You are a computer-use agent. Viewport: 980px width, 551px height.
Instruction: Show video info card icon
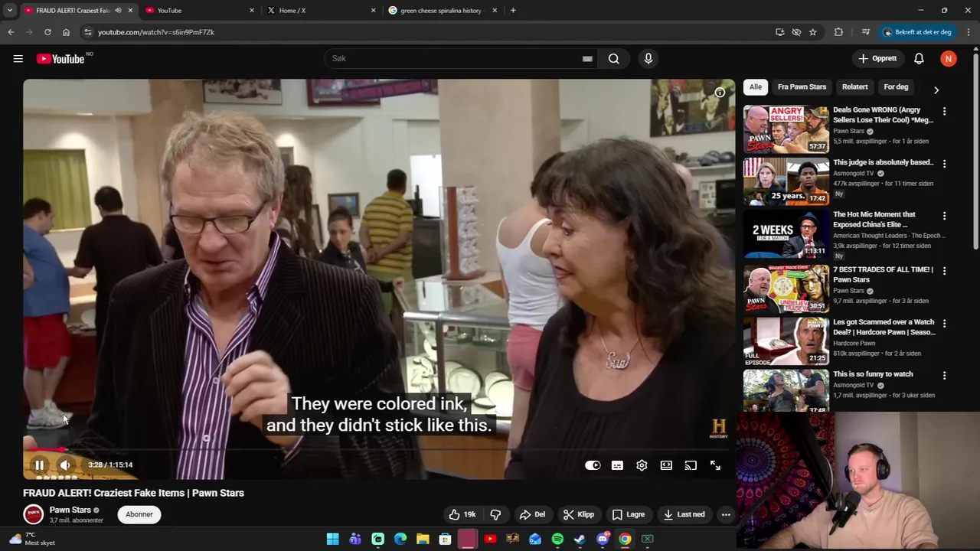coord(720,93)
